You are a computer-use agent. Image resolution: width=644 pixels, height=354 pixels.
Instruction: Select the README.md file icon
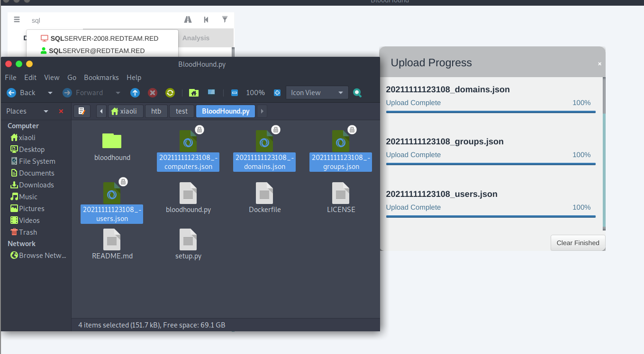tap(112, 239)
